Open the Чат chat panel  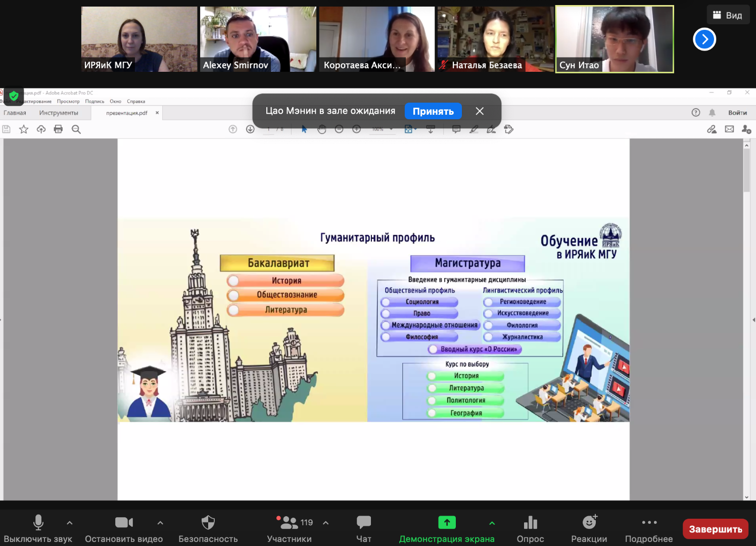coord(364,529)
